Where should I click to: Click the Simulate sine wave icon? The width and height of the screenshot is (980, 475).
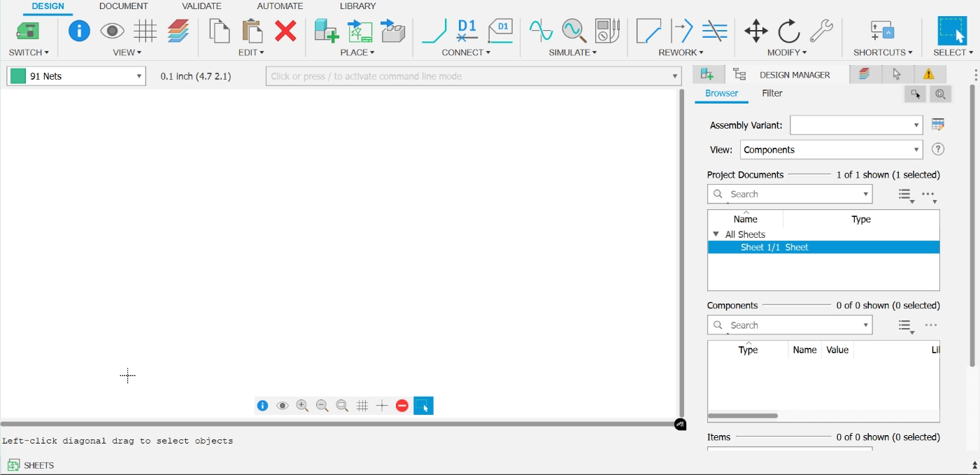click(541, 31)
